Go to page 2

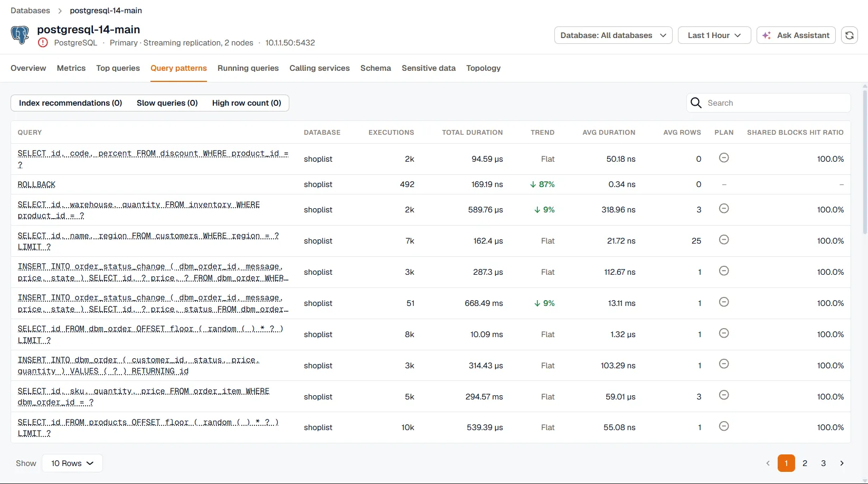(x=805, y=463)
